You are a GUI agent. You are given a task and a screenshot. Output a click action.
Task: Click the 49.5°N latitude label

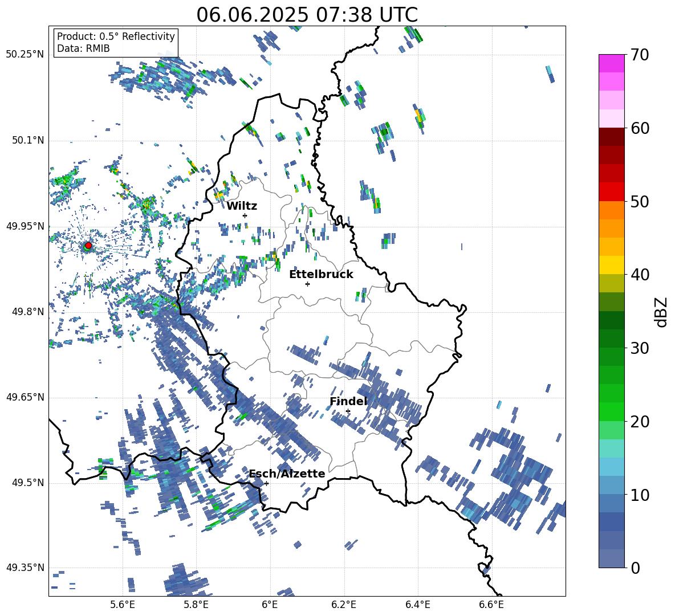(x=28, y=483)
